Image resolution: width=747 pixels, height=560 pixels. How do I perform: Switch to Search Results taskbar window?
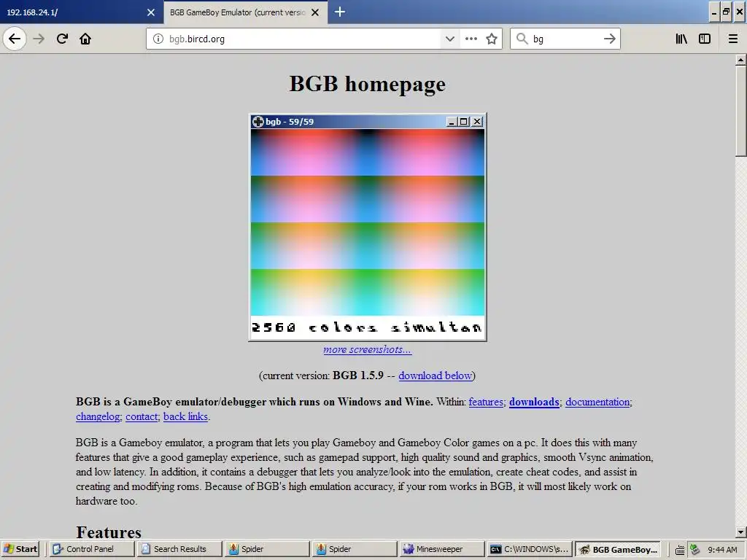pyautogui.click(x=180, y=549)
